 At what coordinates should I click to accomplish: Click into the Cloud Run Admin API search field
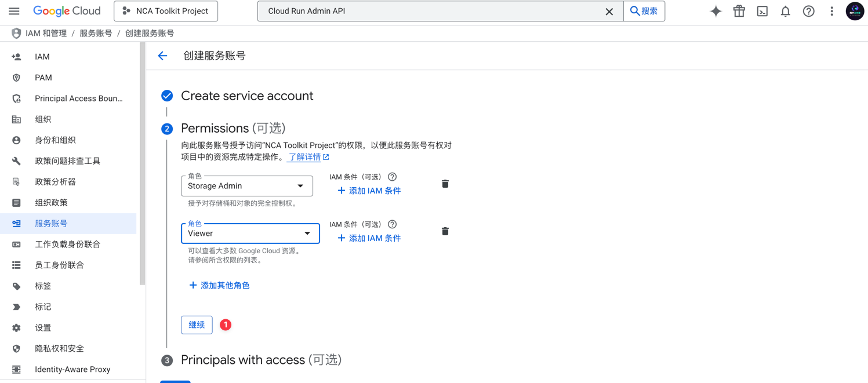pos(429,11)
